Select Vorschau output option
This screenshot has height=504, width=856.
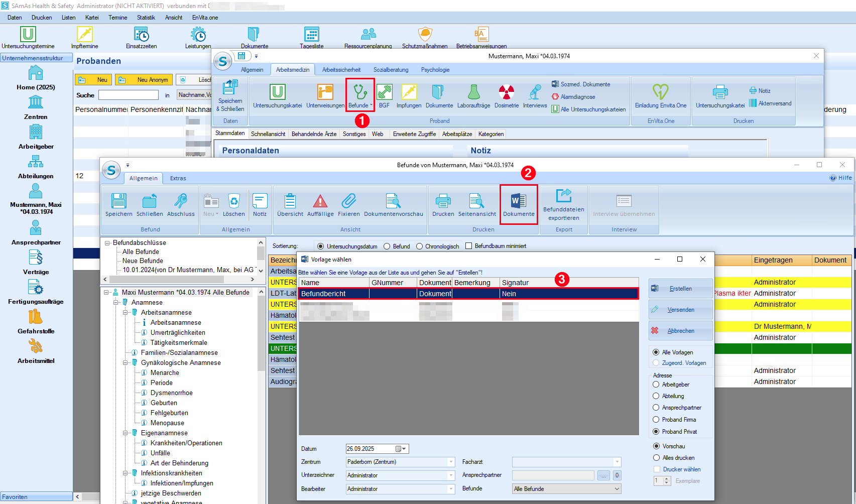656,446
